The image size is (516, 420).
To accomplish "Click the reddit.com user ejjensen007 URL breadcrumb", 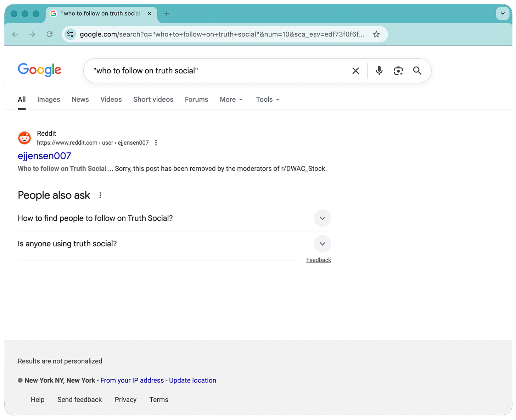I will pyautogui.click(x=93, y=142).
